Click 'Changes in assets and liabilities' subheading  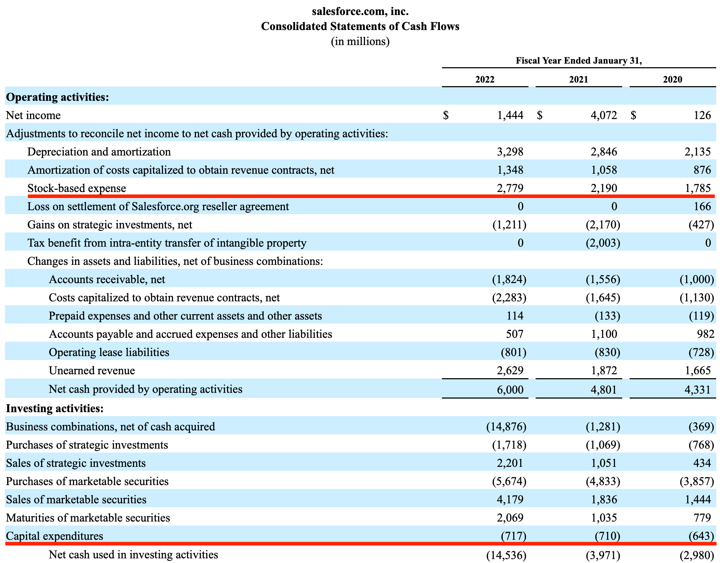175,261
